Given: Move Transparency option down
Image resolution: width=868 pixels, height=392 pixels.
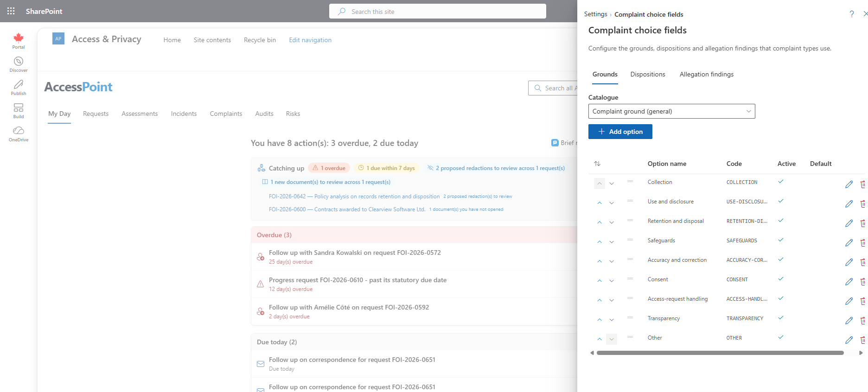Looking at the screenshot, I should click(x=612, y=320).
